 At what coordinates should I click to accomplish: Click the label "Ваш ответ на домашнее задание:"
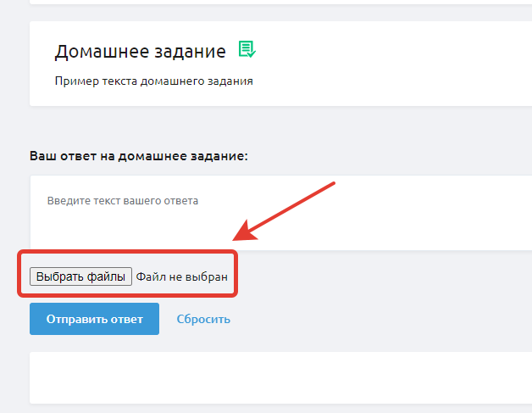pyautogui.click(x=139, y=156)
